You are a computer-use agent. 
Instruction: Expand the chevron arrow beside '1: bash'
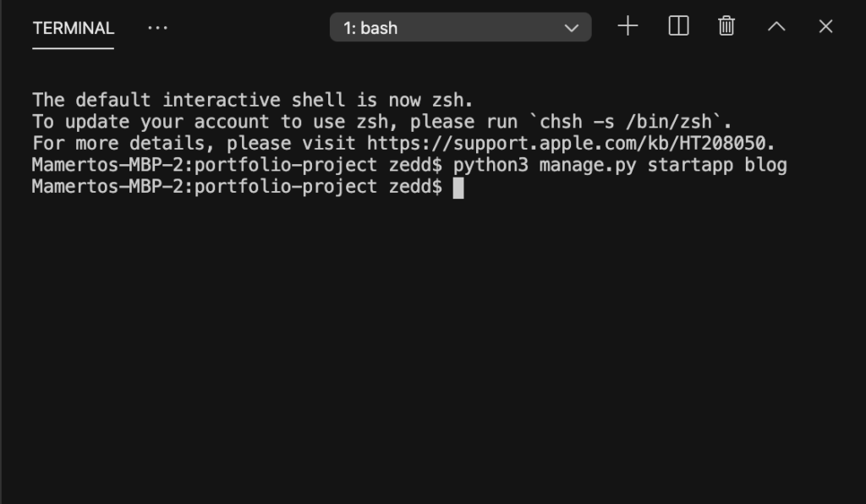pos(572,28)
